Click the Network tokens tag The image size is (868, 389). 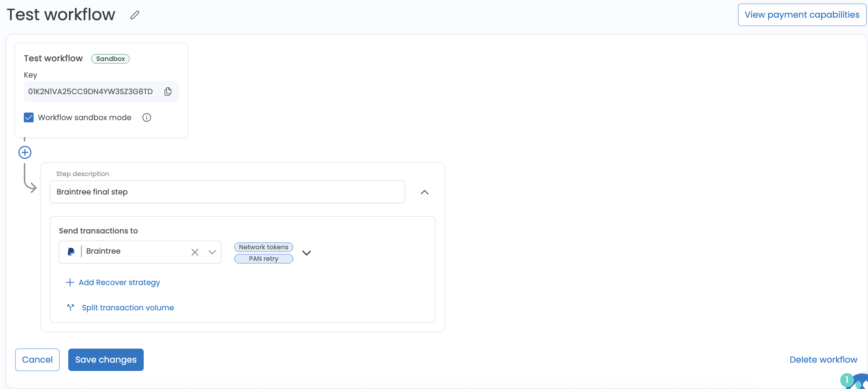click(264, 247)
